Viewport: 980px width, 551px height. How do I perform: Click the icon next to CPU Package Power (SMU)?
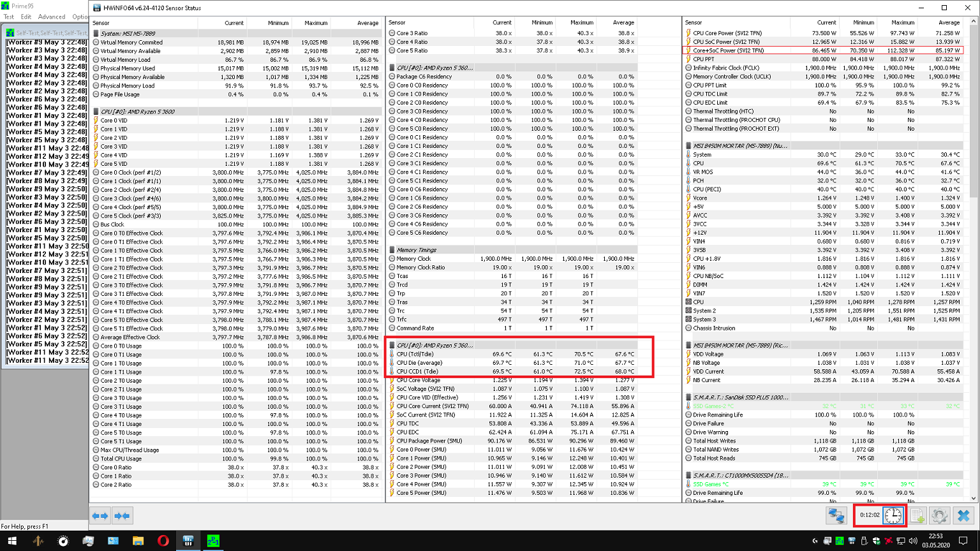tap(392, 441)
